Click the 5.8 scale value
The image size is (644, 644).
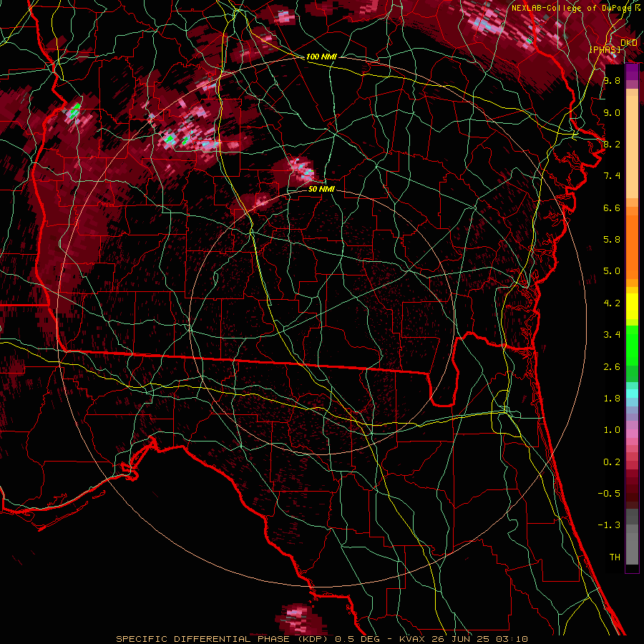pos(612,240)
